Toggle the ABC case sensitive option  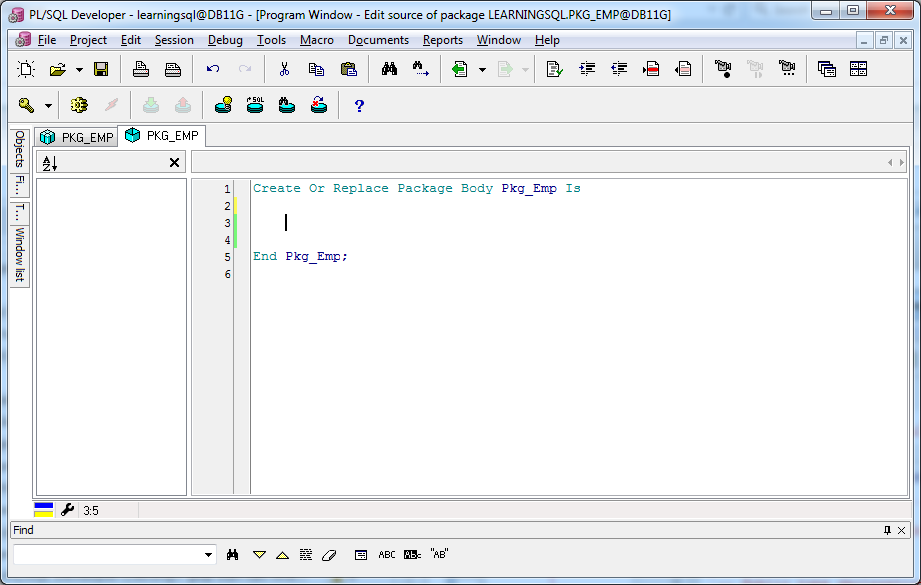coord(386,554)
